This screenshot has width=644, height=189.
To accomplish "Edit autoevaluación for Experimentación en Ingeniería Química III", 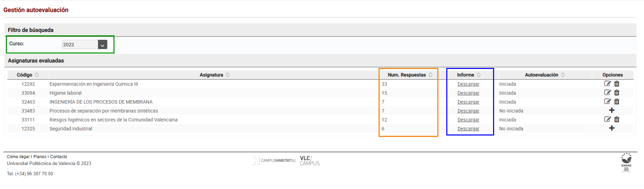I will point(607,84).
